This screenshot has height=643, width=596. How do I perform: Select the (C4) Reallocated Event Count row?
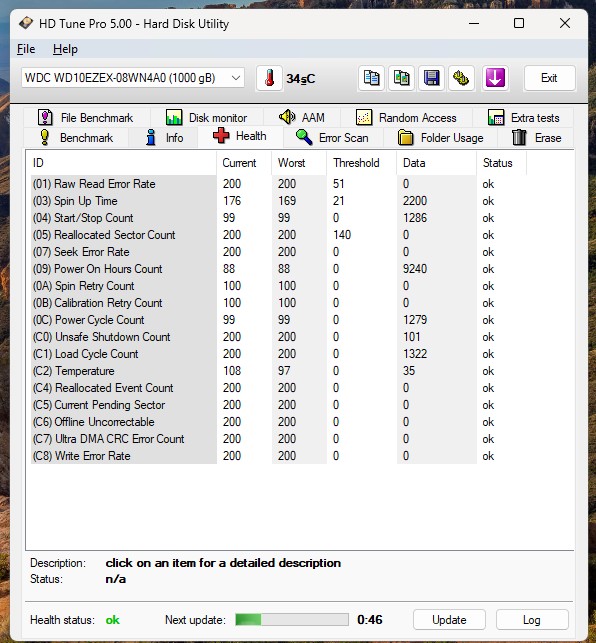[x=278, y=388]
